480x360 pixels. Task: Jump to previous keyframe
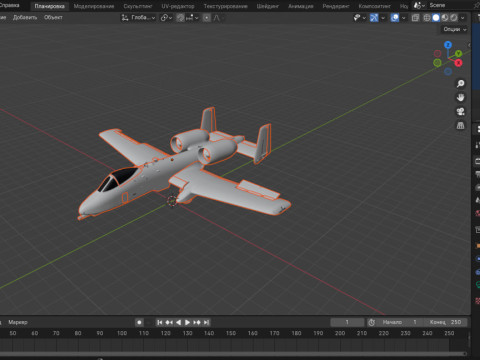click(x=169, y=322)
